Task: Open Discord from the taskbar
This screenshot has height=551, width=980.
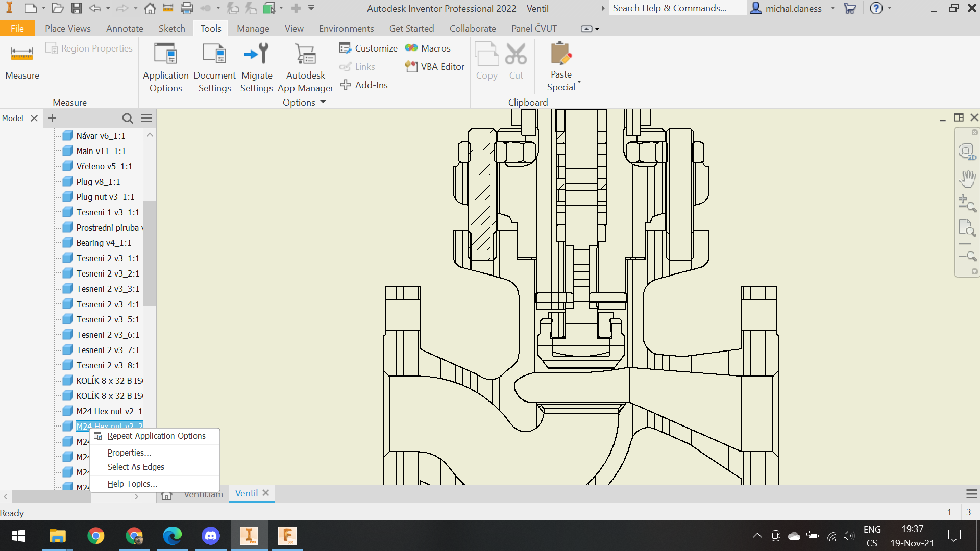Action: [x=211, y=536]
